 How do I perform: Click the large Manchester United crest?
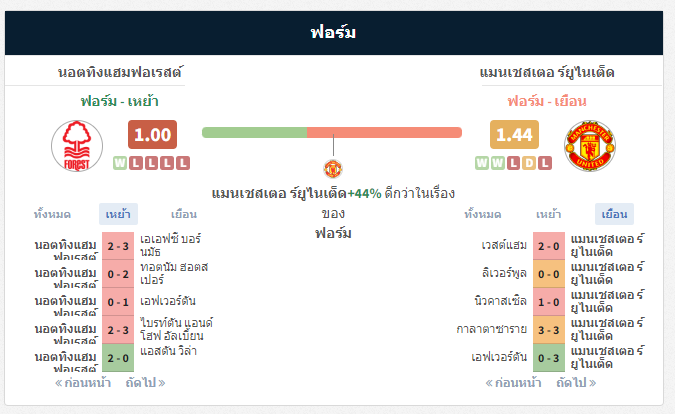(590, 146)
